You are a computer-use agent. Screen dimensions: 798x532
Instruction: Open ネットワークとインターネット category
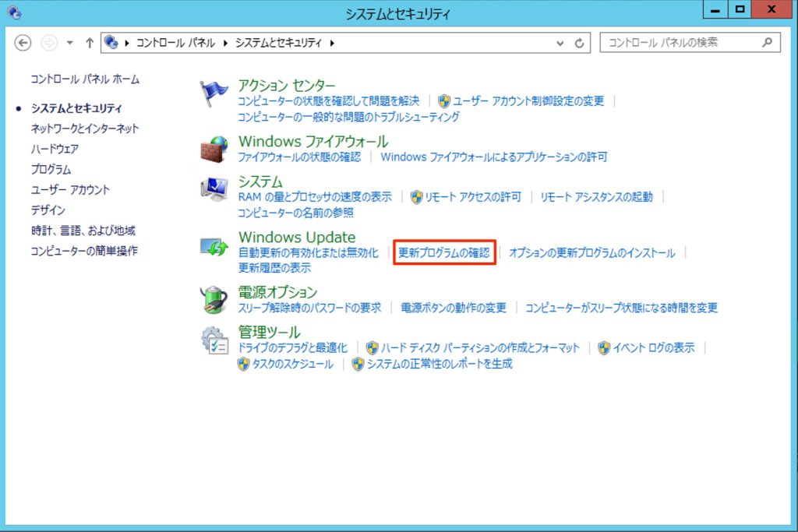click(84, 129)
